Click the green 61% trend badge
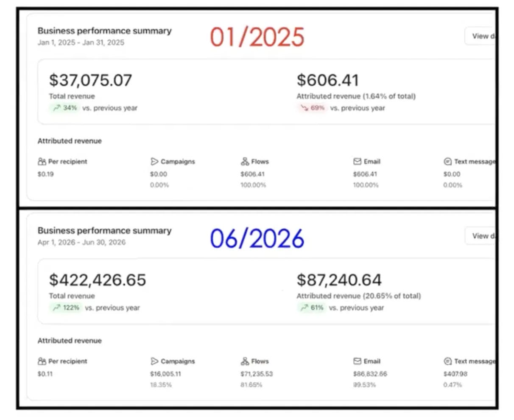514x420 pixels. coord(311,308)
